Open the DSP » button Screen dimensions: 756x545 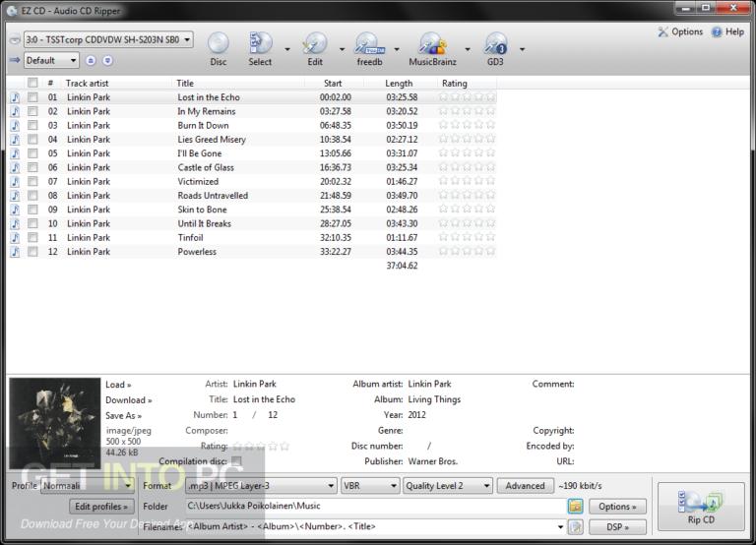click(x=617, y=527)
